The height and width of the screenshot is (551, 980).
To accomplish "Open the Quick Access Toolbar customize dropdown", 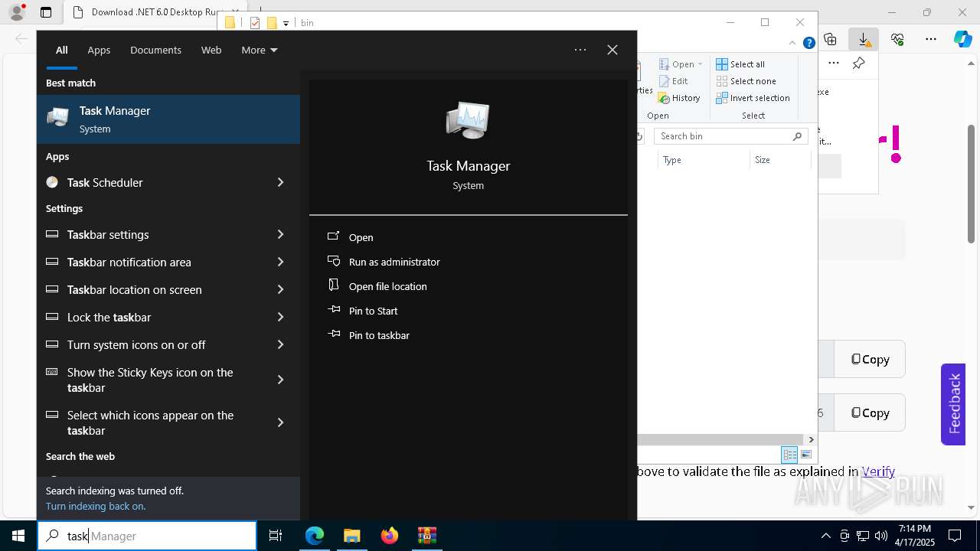I will (x=286, y=23).
